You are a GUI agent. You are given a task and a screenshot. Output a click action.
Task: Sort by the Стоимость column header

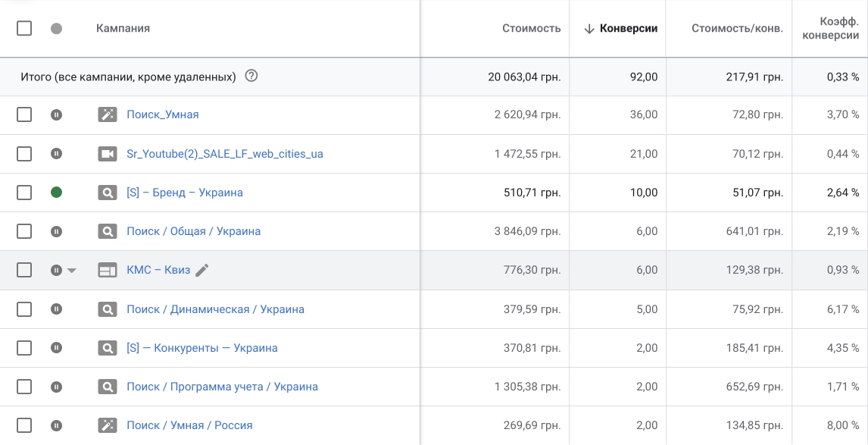pyautogui.click(x=532, y=28)
